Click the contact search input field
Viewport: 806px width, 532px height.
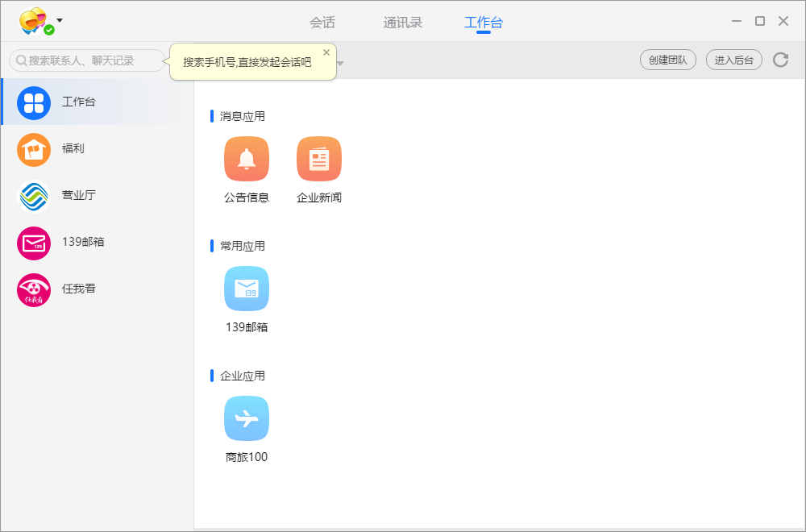86,60
